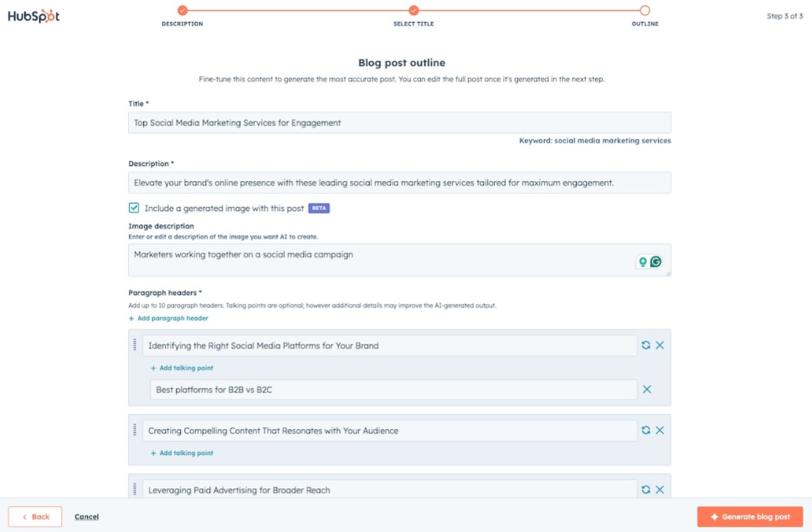Remove the Creating Compelling Content header

coord(658,430)
